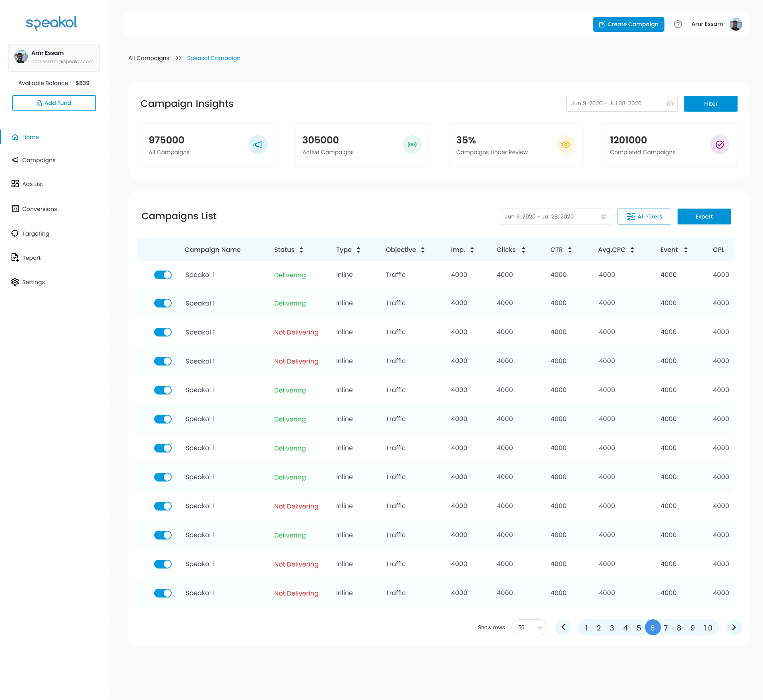The image size is (763, 700).
Task: Open Campaigns in sidebar
Action: tap(33, 160)
